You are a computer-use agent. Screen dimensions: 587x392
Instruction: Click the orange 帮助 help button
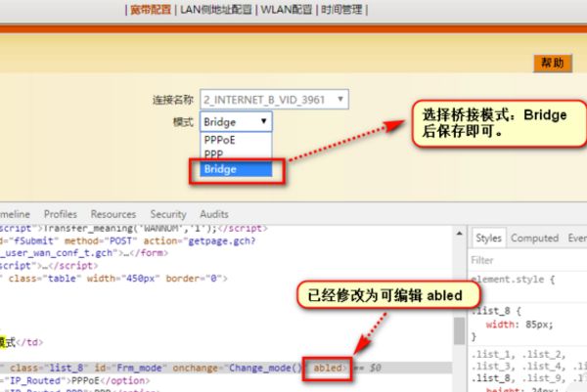tap(553, 63)
